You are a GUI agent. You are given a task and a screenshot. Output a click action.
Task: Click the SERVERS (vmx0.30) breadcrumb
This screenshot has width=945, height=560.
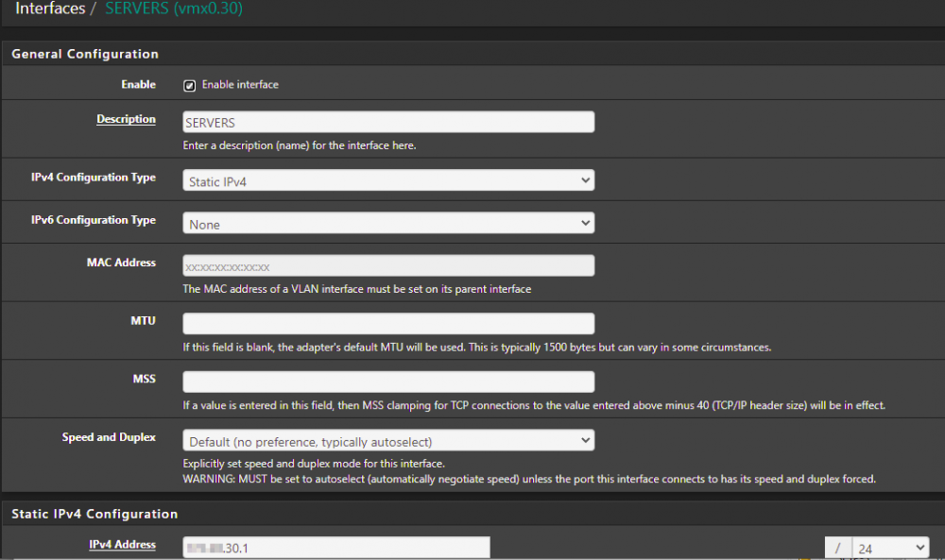[x=174, y=8]
